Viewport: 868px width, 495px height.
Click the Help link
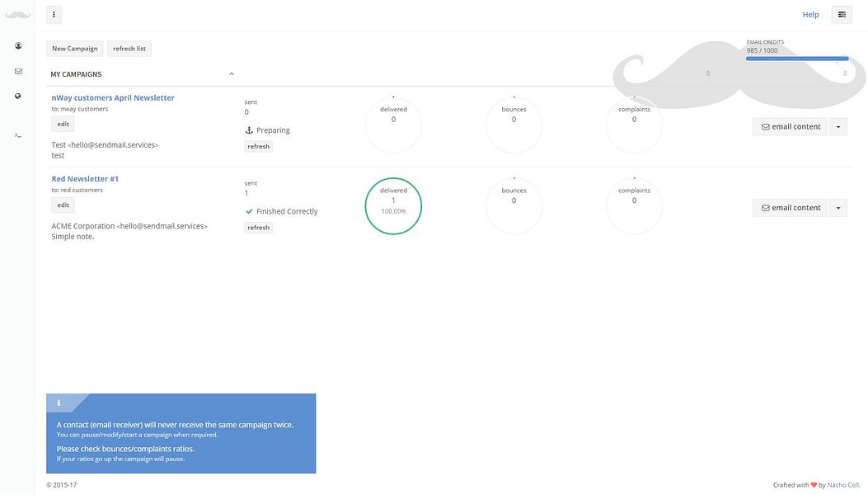click(810, 14)
